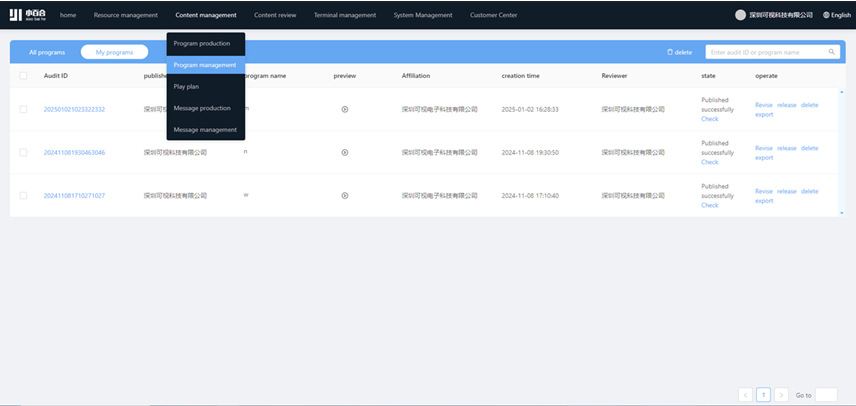Play the preview of program 202411081710271027
Image resolution: width=856 pixels, height=406 pixels.
(345, 196)
